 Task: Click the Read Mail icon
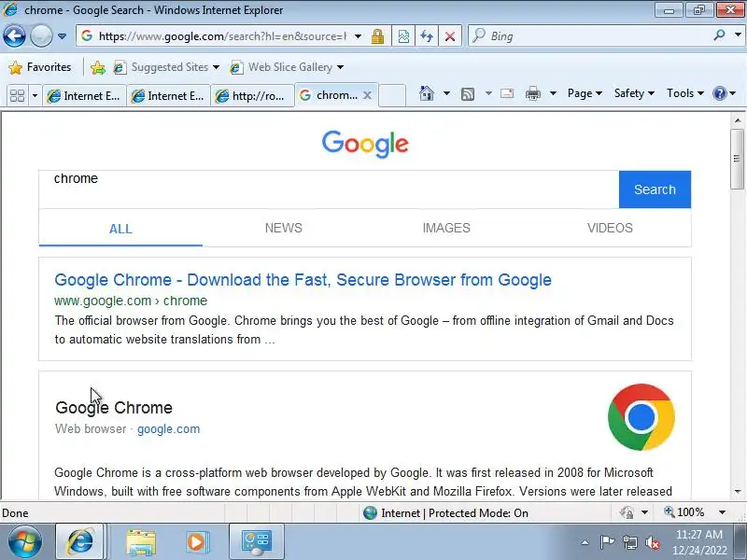[x=507, y=93]
